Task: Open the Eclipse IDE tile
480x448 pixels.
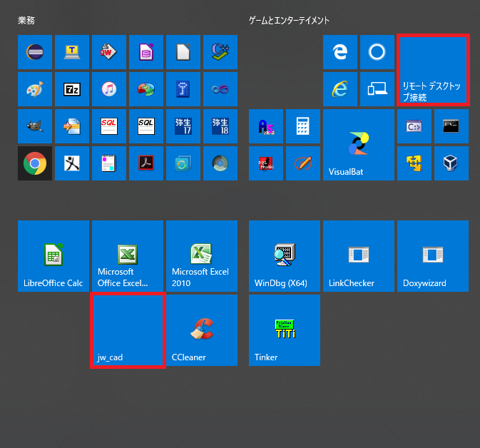Action: click(35, 52)
